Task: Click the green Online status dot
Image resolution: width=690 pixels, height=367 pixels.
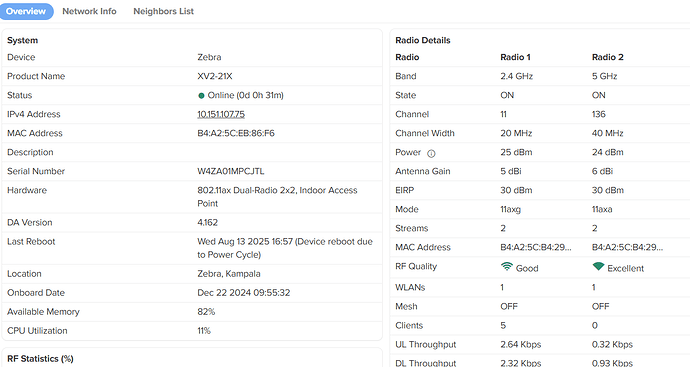Action: point(201,95)
